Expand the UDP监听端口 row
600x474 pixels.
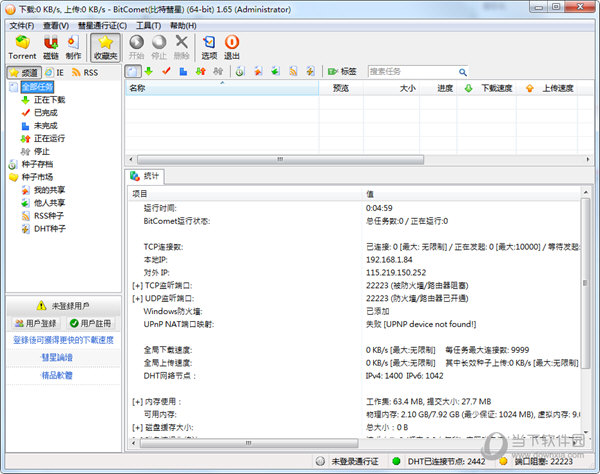(x=137, y=298)
